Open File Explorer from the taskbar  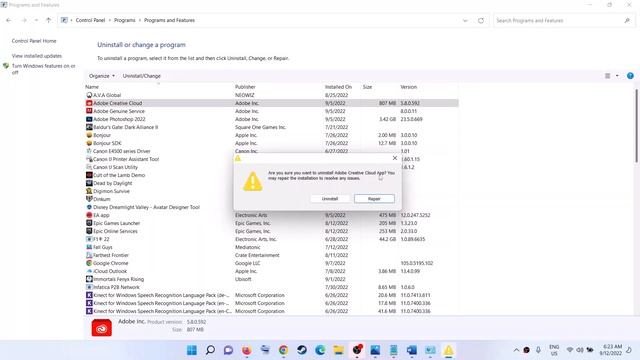[338, 350]
